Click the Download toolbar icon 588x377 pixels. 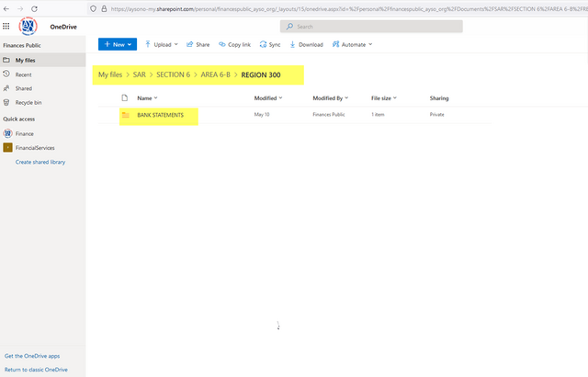click(x=306, y=44)
